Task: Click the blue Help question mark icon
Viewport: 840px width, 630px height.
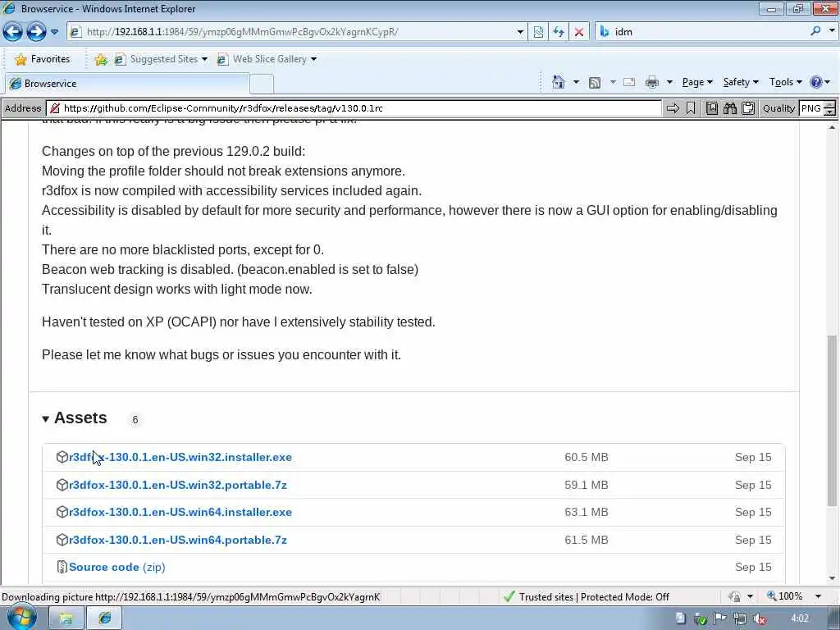Action: coord(816,82)
